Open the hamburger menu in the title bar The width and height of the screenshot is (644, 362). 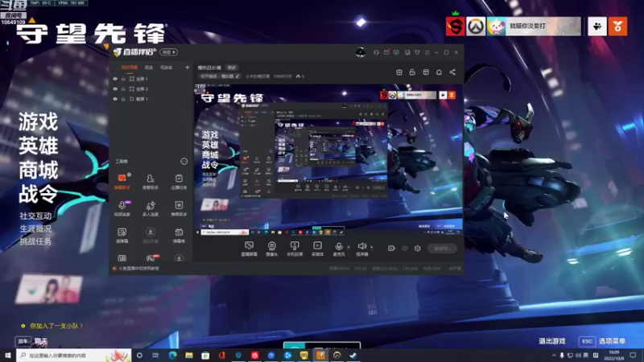click(x=427, y=52)
